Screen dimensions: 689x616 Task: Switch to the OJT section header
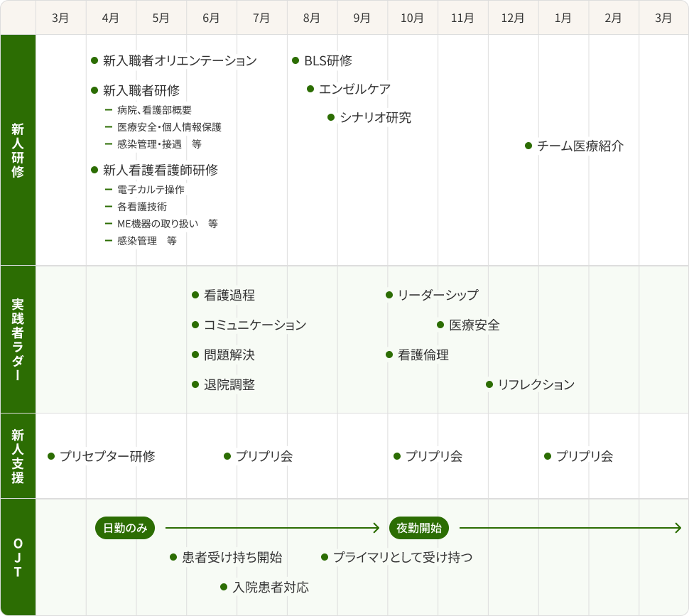(x=18, y=556)
